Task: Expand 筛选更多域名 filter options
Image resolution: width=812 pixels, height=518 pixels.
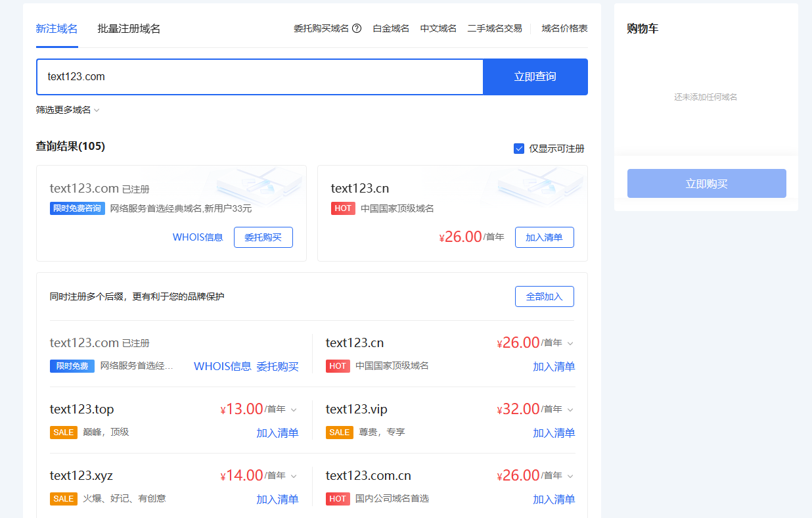Action: [68, 110]
